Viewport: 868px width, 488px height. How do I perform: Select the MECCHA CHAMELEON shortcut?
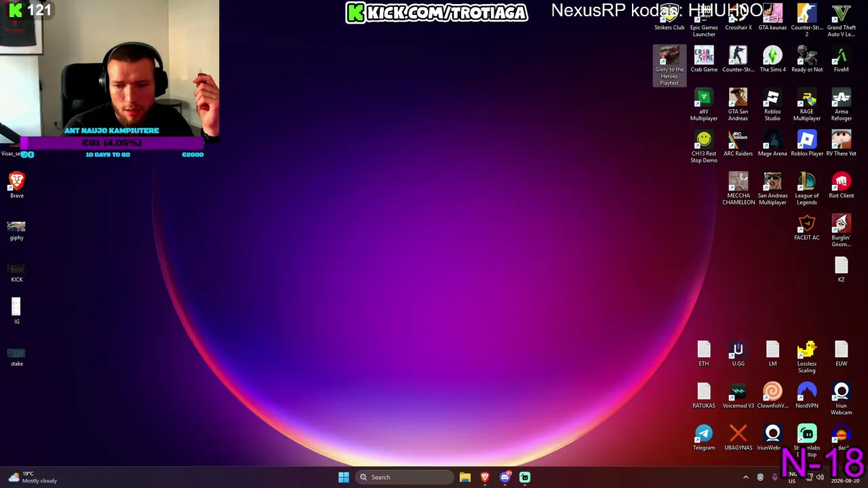tap(738, 189)
